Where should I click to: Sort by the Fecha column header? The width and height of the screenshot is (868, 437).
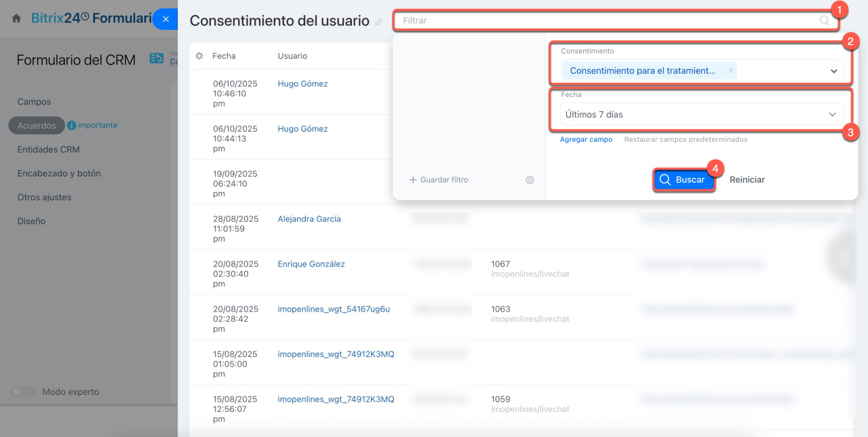click(224, 56)
